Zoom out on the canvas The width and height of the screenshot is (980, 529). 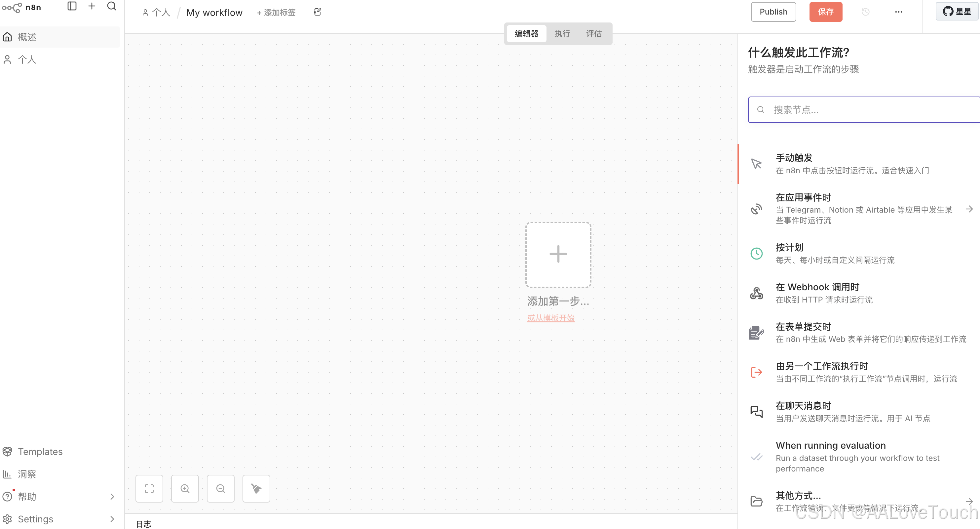click(x=221, y=488)
